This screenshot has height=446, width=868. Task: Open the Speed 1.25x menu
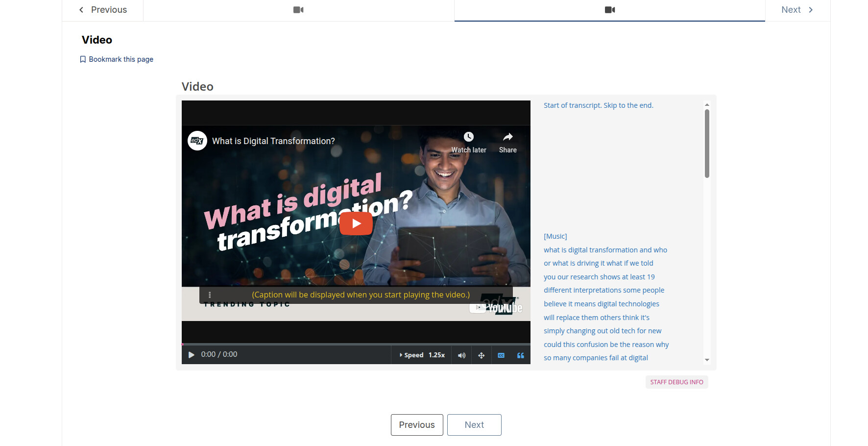[x=422, y=355]
